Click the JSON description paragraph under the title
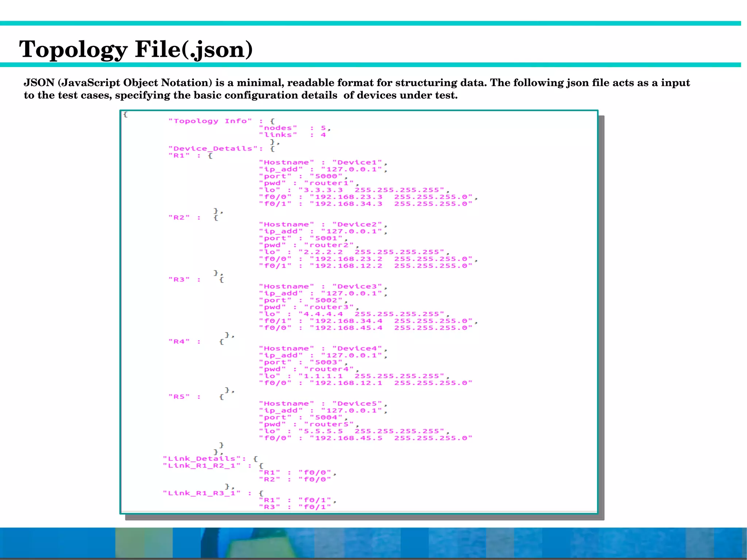747x560 pixels. tap(357, 89)
